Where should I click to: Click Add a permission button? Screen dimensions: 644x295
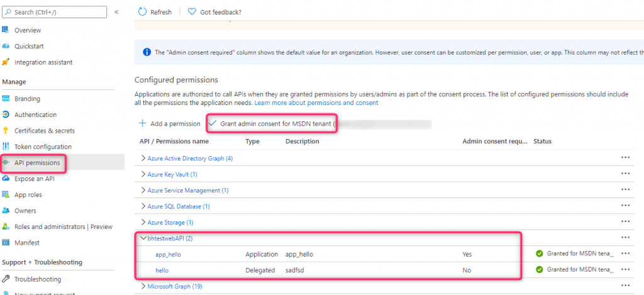tap(169, 123)
